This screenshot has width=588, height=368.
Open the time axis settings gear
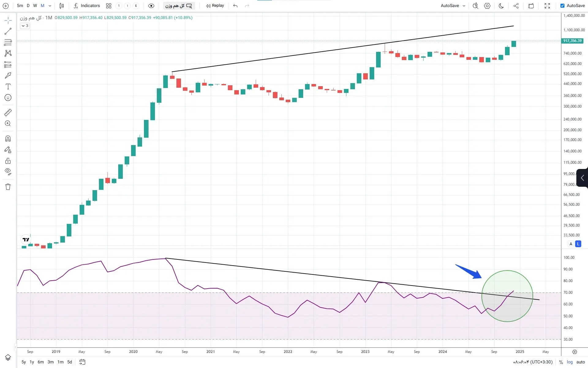click(x=575, y=352)
